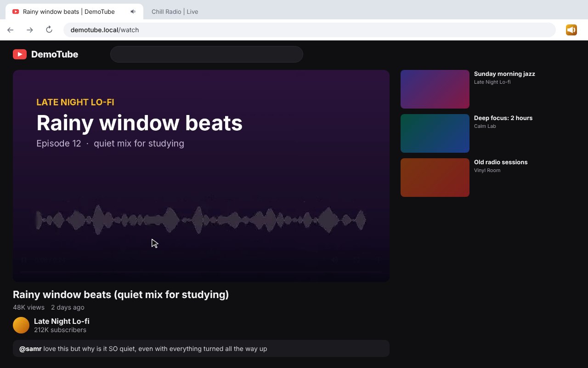Open the Sunday morning jazz thumbnail
The width and height of the screenshot is (588, 368).
[435, 89]
